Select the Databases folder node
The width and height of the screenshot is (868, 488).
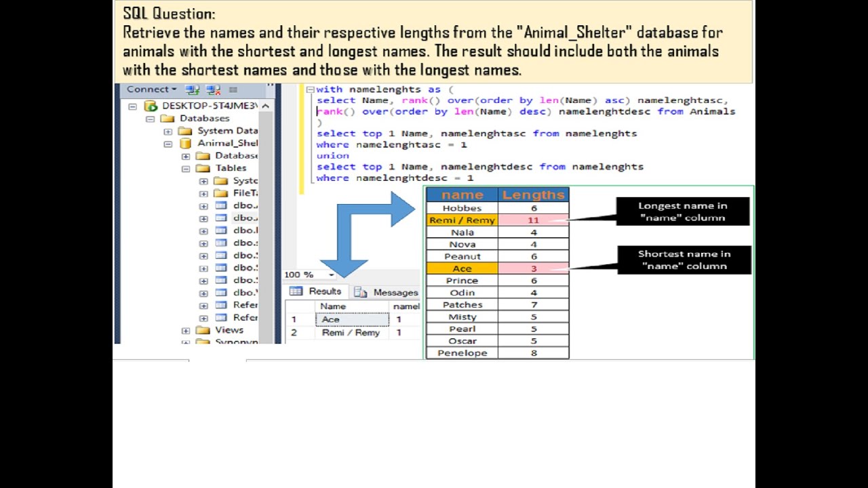tap(204, 119)
